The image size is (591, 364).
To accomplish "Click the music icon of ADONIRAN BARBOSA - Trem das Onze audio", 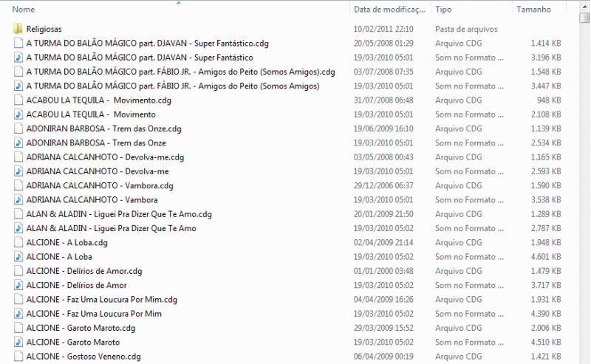I will pyautogui.click(x=18, y=142).
